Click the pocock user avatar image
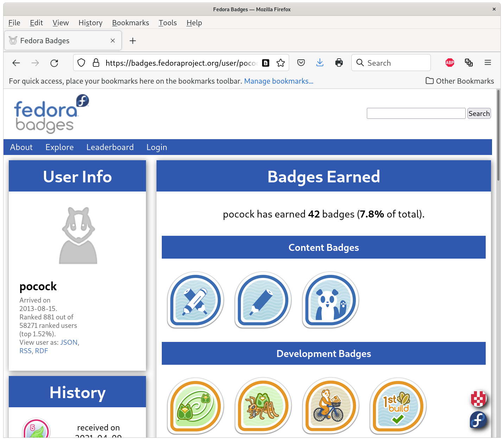The width and height of the screenshot is (504, 441). (78, 235)
